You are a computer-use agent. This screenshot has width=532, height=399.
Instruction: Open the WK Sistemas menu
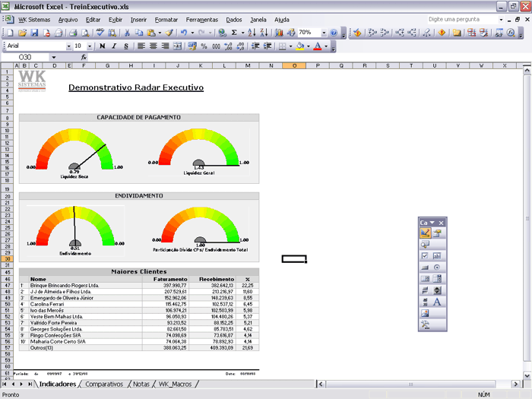(34, 19)
